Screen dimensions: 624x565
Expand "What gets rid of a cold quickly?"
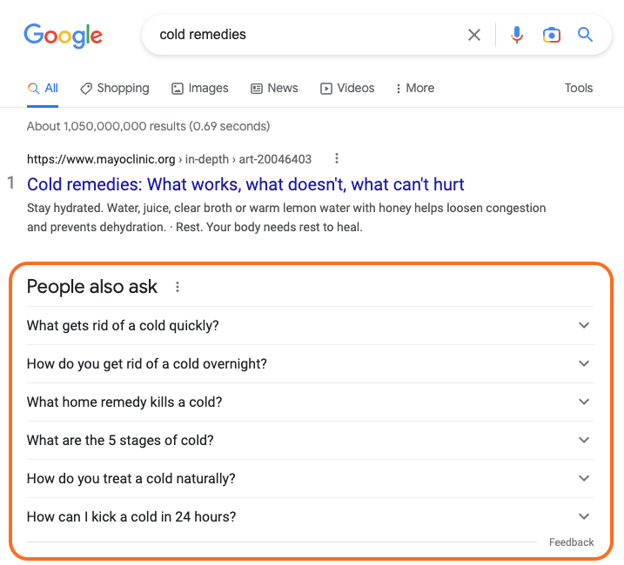click(x=584, y=325)
